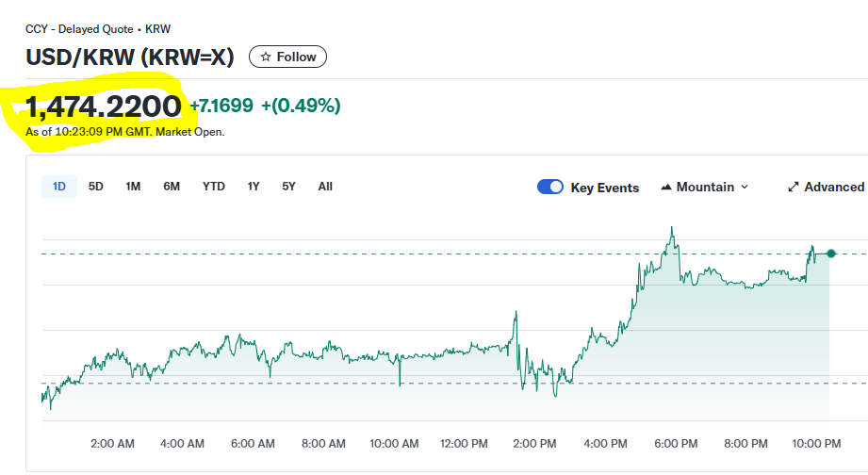Click the Key Events label
Viewport: 868px width, 475px height.
(604, 188)
